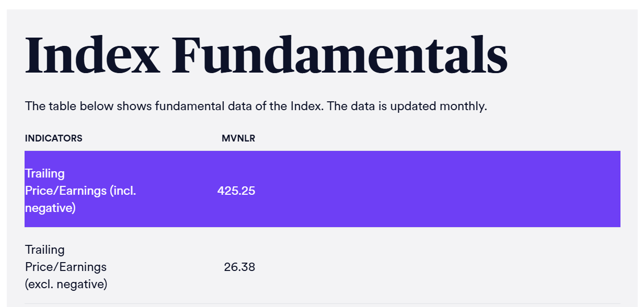The width and height of the screenshot is (644, 307).
Task: Click "Price/Earnings" text in the highlighted row
Action: [x=66, y=191]
